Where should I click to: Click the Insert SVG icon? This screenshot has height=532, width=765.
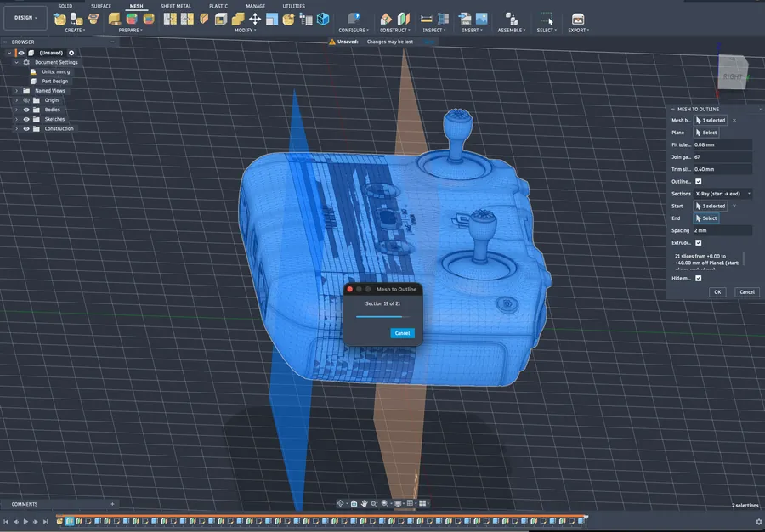point(464,19)
